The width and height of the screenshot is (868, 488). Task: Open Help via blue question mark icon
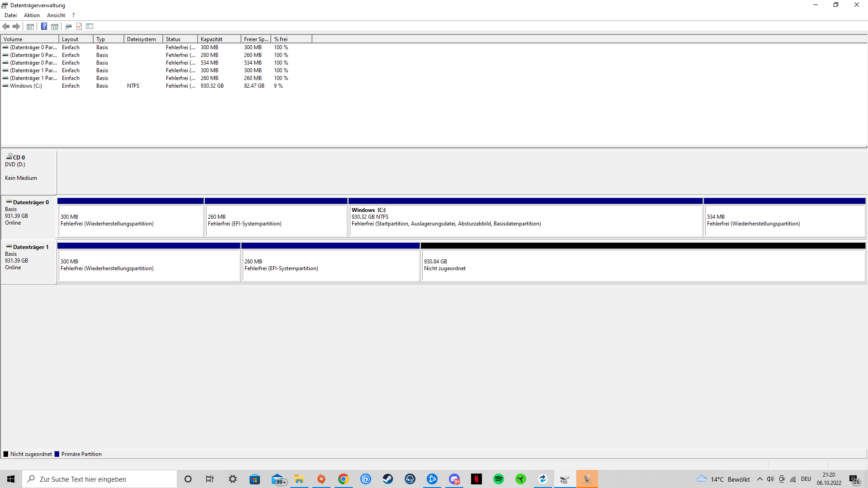tap(44, 26)
